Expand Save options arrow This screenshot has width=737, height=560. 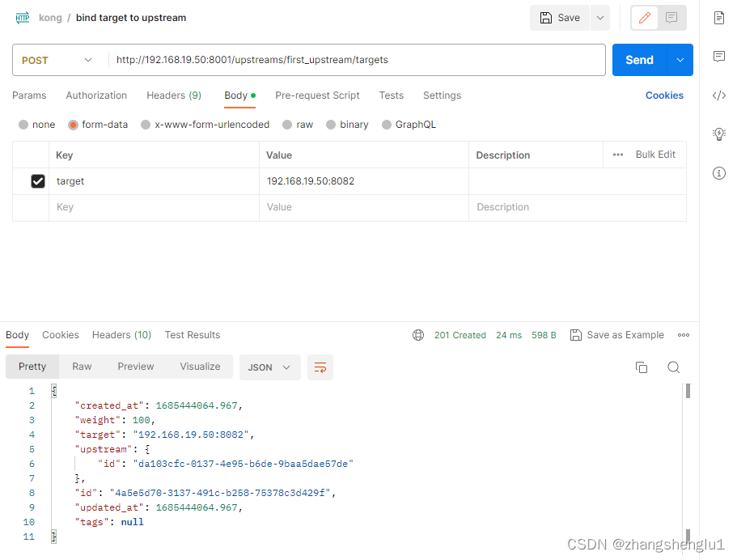click(600, 18)
